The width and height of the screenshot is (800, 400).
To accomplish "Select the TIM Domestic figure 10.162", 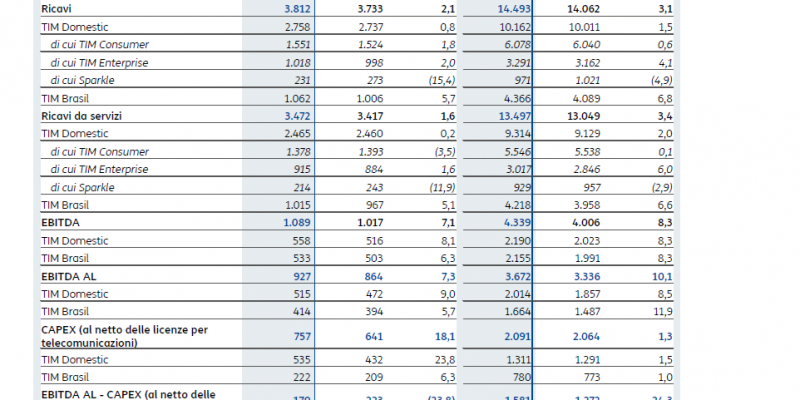I will coord(514,27).
